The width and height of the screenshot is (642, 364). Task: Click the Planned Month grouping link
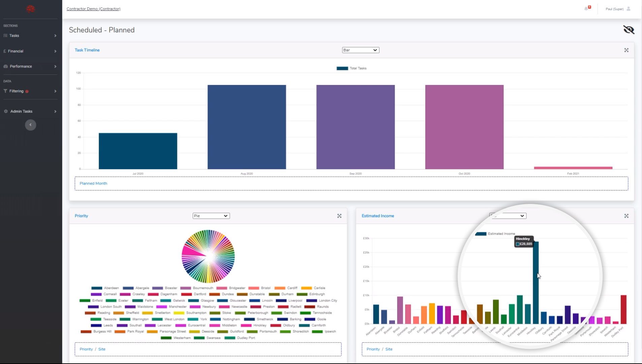click(x=93, y=183)
